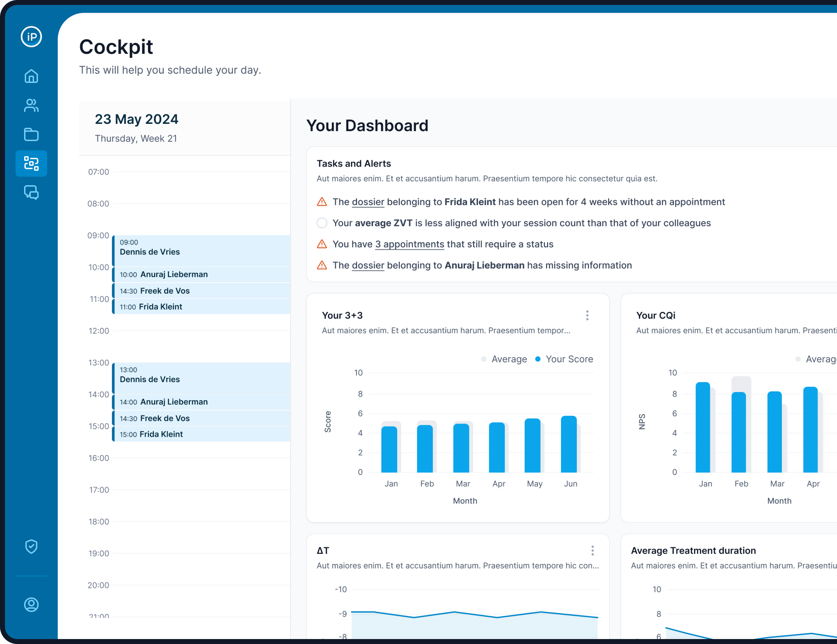Viewport: 837px width, 644px height.
Task: Click the warning icon beside Anuraj Lieberman's alert
Action: [322, 265]
